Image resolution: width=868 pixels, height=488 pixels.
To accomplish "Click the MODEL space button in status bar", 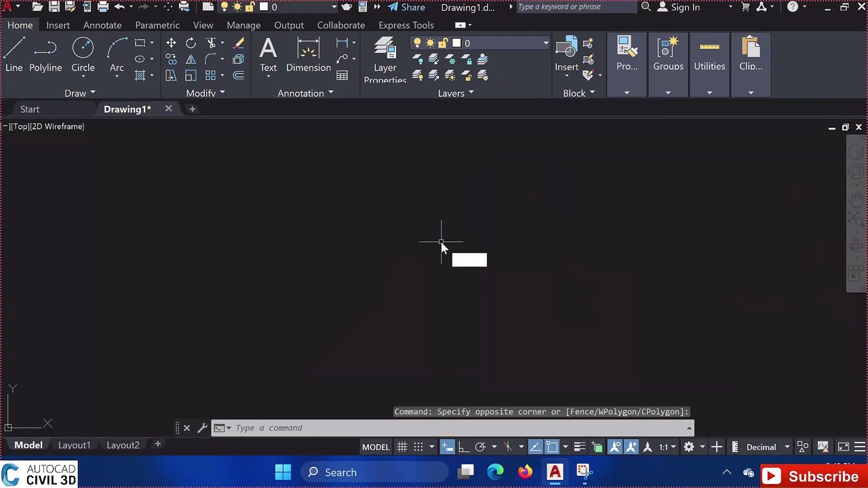I will pos(376,447).
